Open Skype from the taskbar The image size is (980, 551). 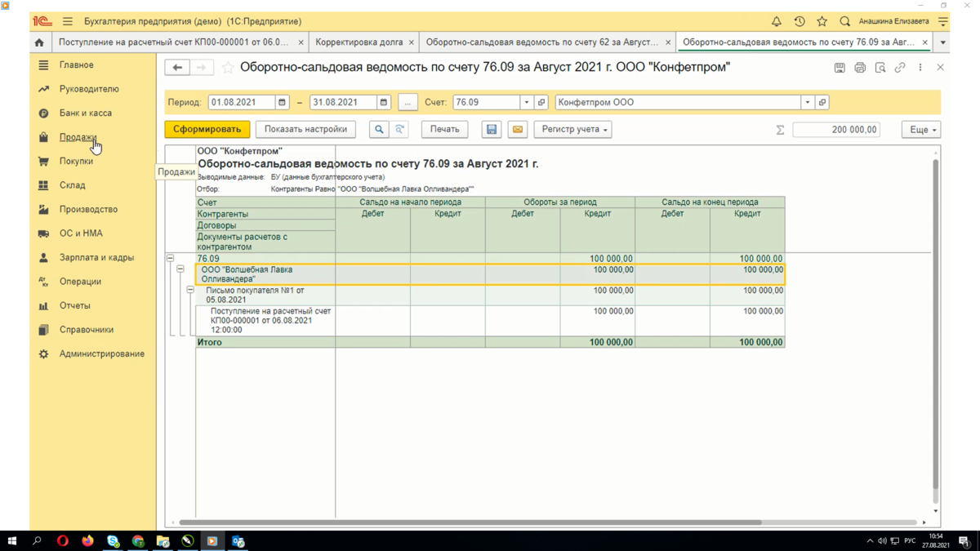(113, 540)
